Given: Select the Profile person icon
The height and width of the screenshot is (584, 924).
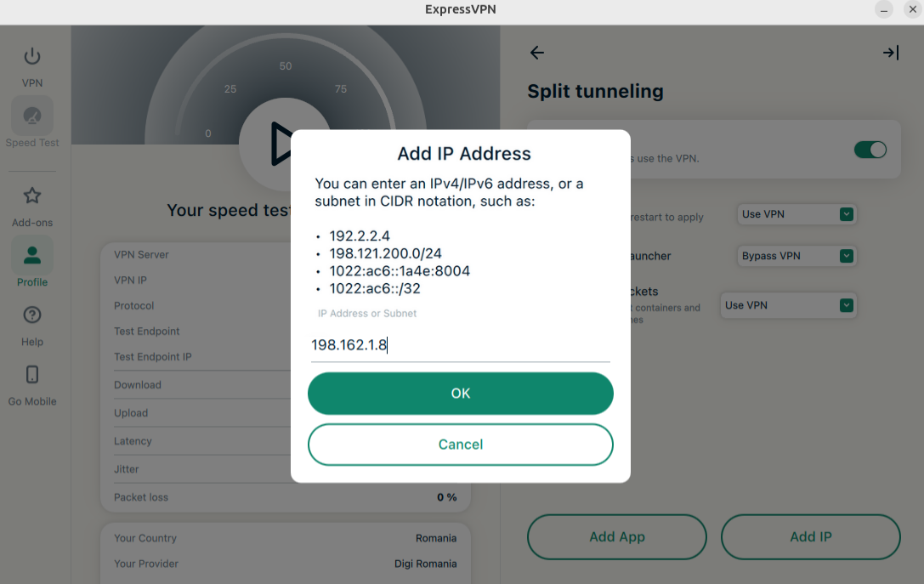Looking at the screenshot, I should [32, 255].
